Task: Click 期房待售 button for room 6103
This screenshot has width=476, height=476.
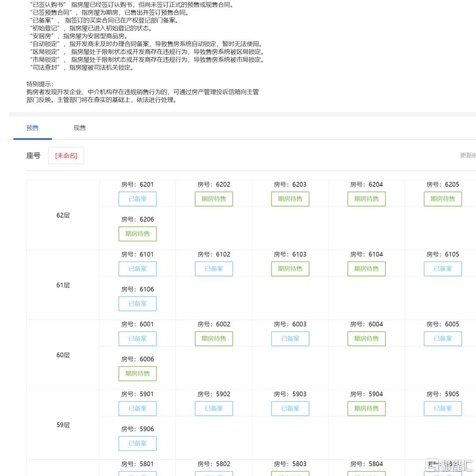Action: coord(290,269)
